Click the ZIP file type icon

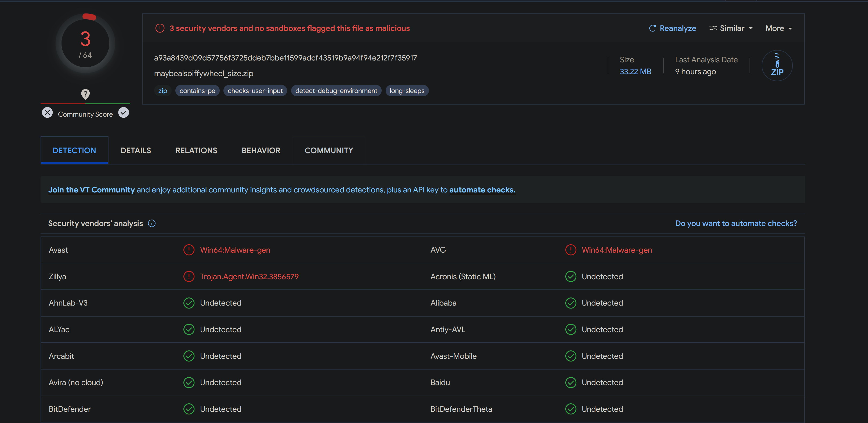point(777,65)
